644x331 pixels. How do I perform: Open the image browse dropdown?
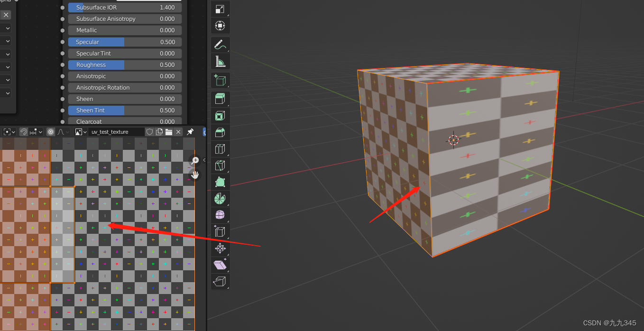(81, 132)
